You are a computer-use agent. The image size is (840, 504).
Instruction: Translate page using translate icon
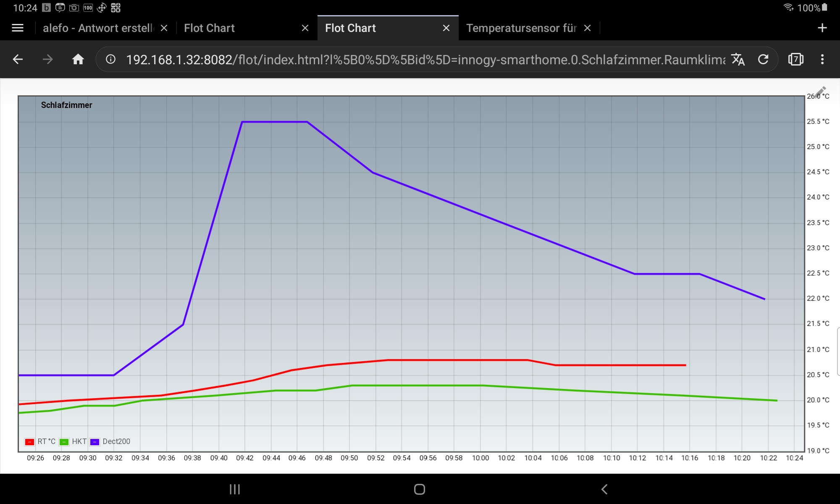(738, 59)
